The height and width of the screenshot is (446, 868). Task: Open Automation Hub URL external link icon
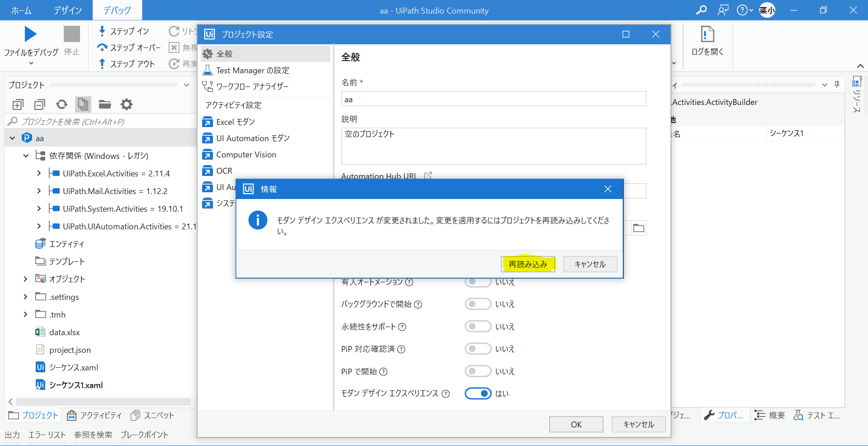click(428, 175)
